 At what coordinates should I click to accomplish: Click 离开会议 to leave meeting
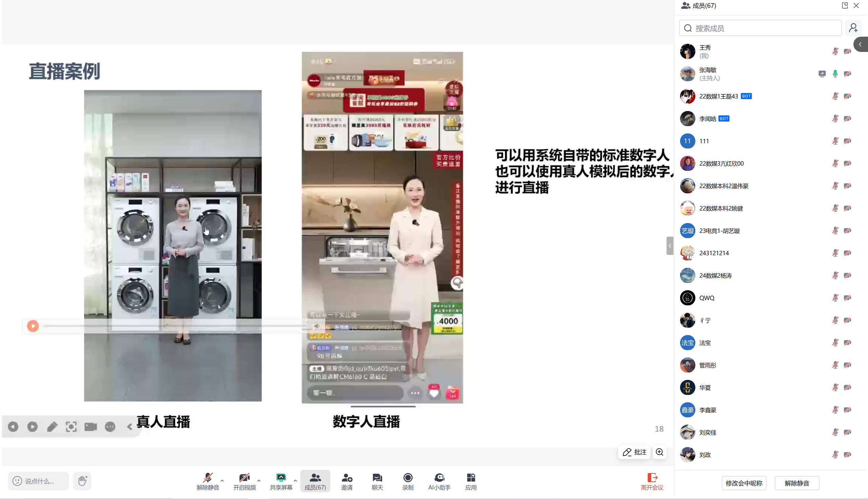click(x=652, y=481)
